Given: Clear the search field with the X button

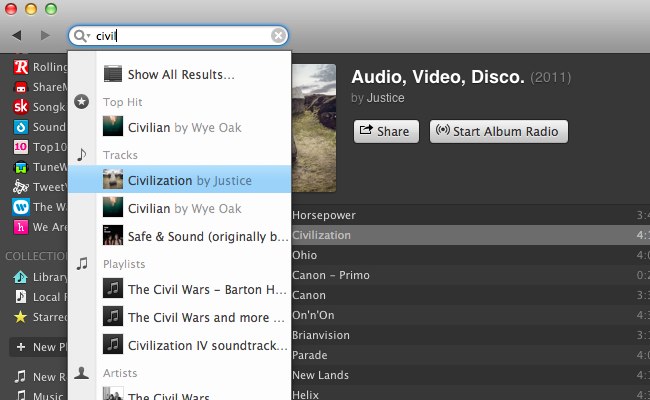Looking at the screenshot, I should coord(278,36).
